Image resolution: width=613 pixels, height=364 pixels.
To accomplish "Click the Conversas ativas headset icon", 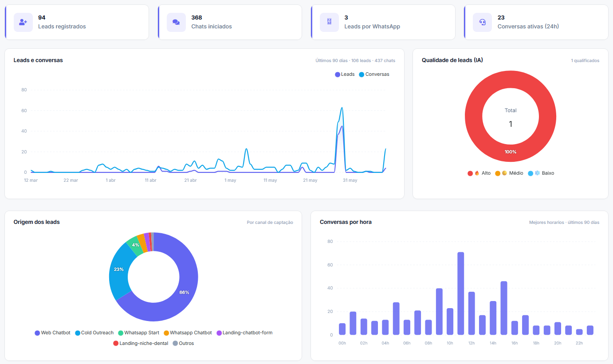I will (482, 22).
